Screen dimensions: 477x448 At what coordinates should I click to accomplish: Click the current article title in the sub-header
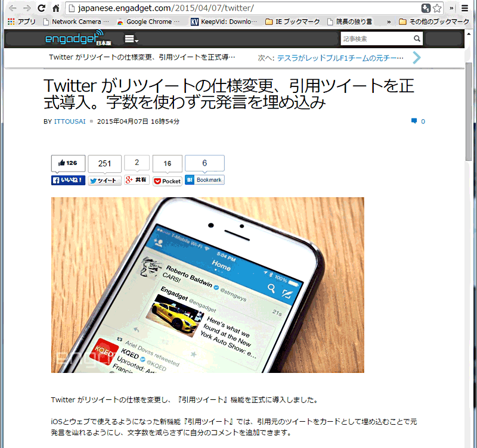click(142, 57)
